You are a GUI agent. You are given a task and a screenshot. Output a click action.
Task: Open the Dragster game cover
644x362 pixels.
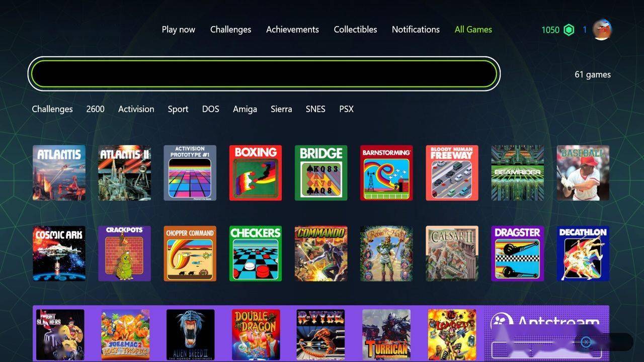coord(517,253)
